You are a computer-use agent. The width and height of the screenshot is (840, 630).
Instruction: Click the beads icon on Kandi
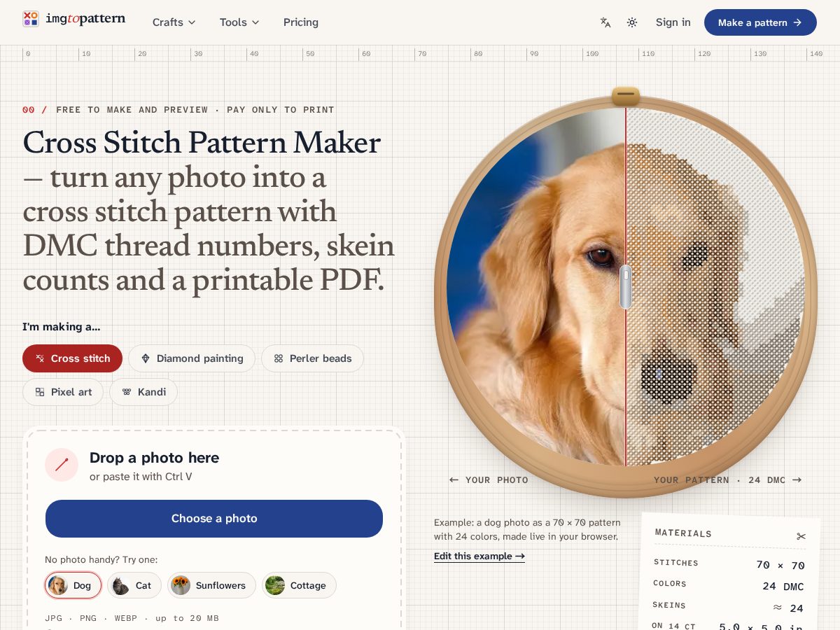click(127, 392)
